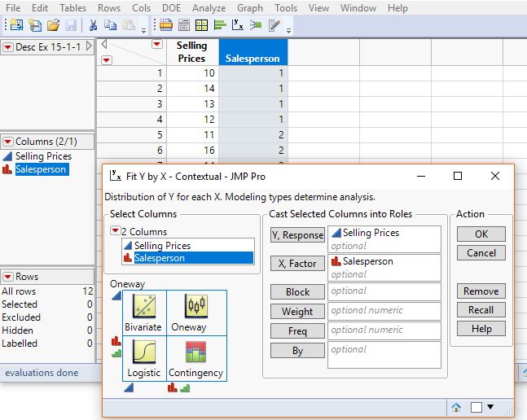Click the Fit Model arrows toolbar icon
Screen dimensions: 527x420
(256, 25)
